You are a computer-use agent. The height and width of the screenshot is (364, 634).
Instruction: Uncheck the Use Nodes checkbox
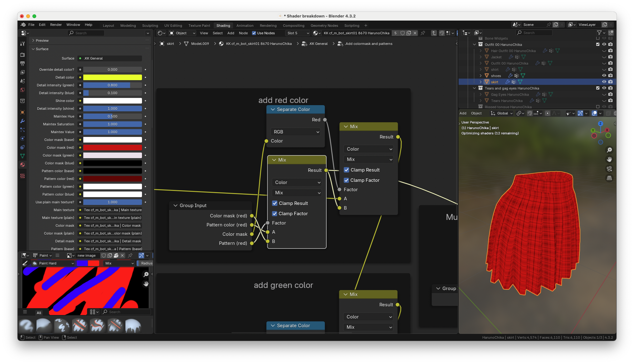pos(254,33)
